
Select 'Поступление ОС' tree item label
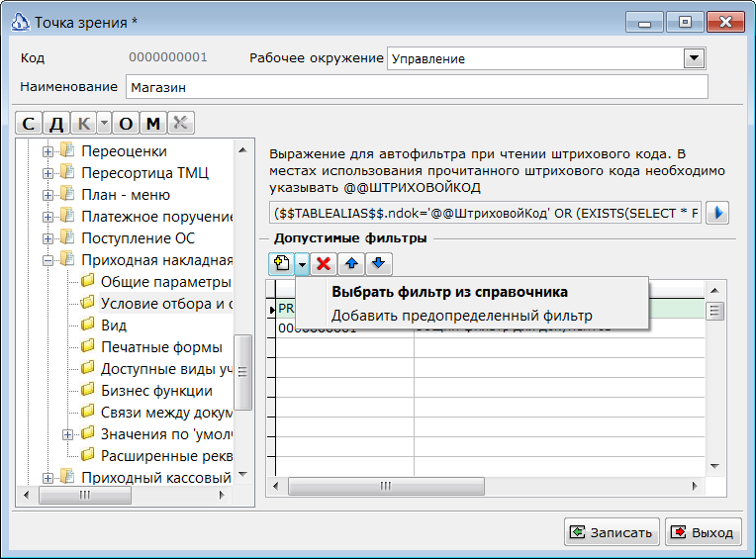[138, 238]
